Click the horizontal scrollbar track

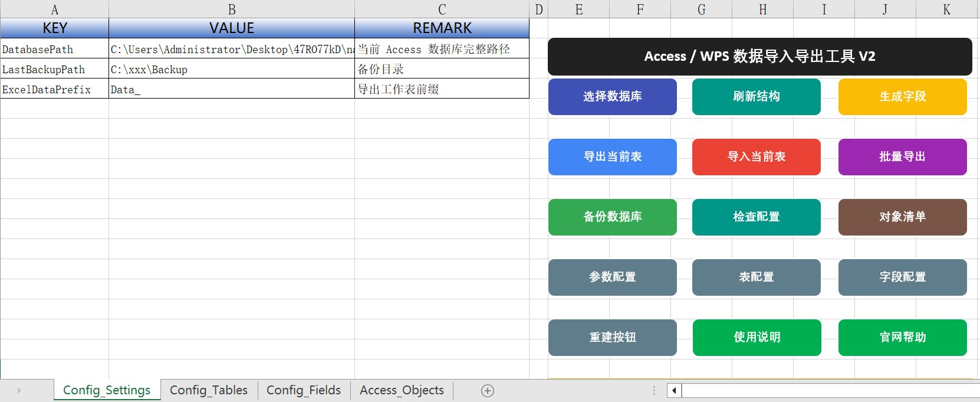pos(830,390)
